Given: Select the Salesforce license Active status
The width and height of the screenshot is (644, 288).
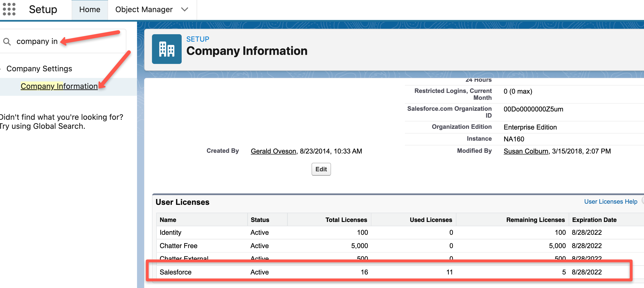Looking at the screenshot, I should 260,272.
